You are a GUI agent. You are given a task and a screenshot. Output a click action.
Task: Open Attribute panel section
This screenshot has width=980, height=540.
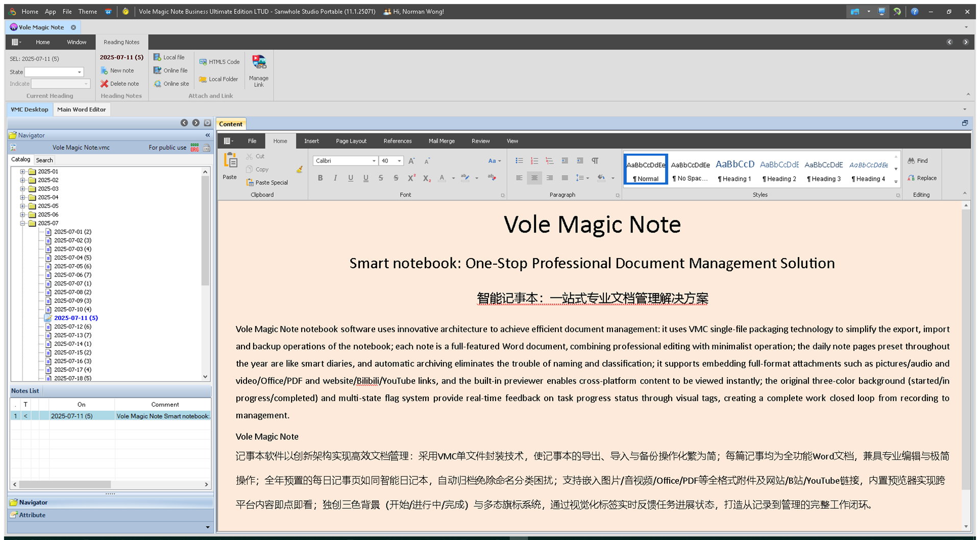click(x=110, y=515)
